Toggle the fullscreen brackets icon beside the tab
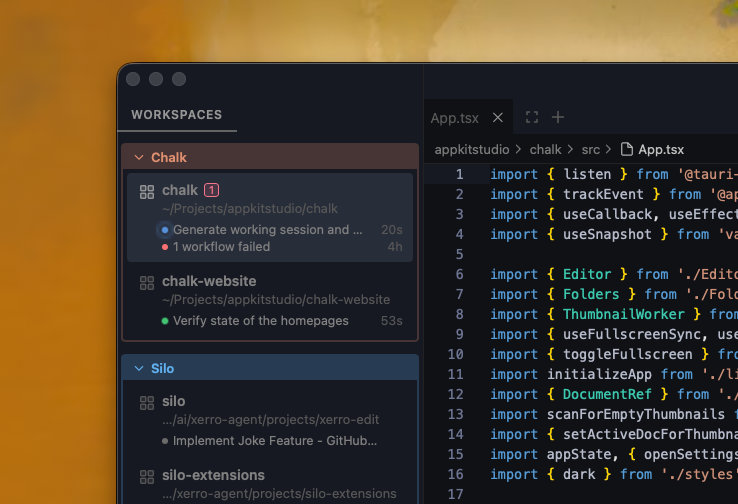 point(532,117)
